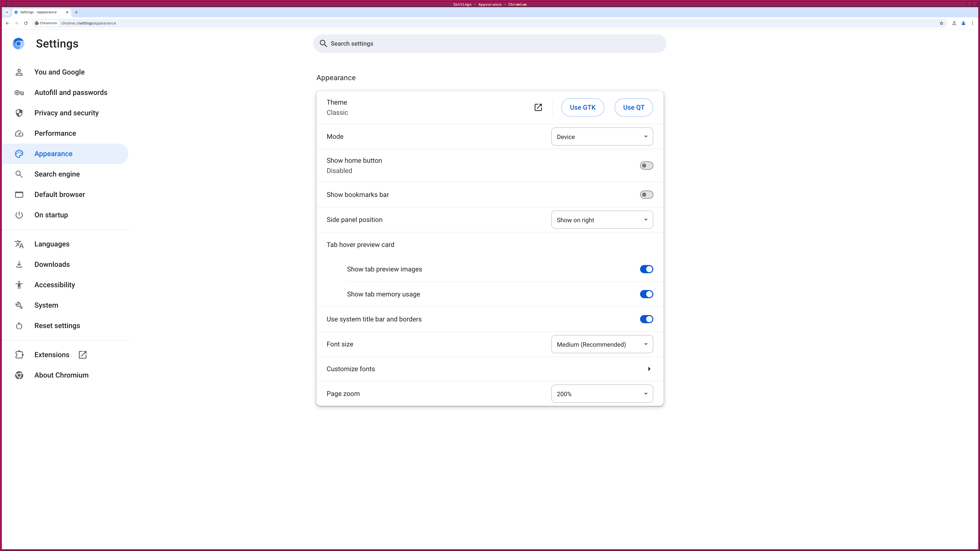The width and height of the screenshot is (980, 551).
Task: Open the Mode dropdown set to Device
Action: tap(602, 137)
